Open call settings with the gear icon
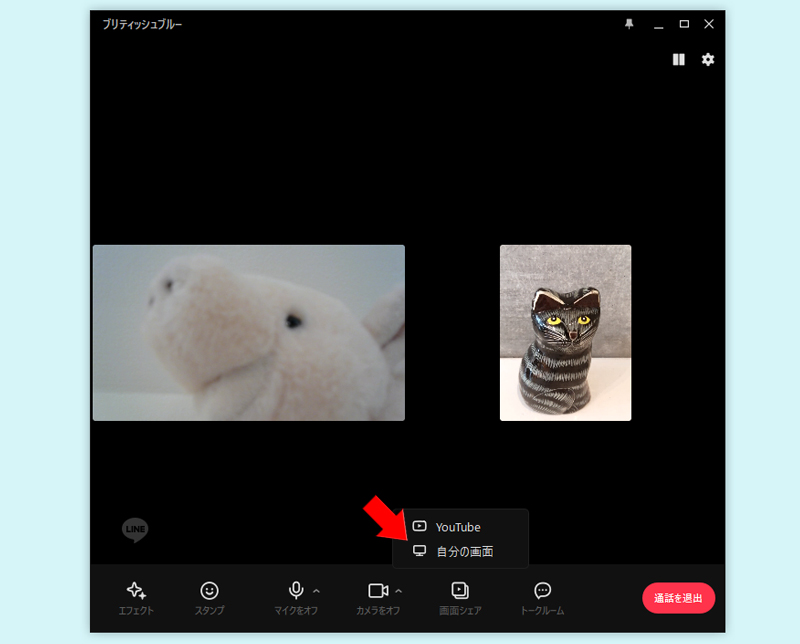Screen dimensions: 800x644 click(x=708, y=60)
